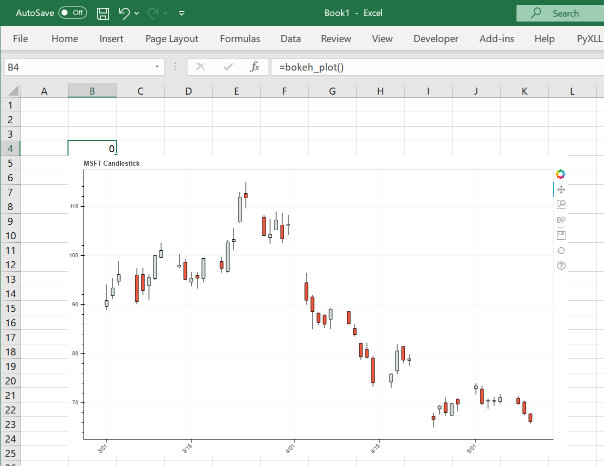Open the Developer ribbon tab
Image resolution: width=604 pixels, height=466 pixels.
pyautogui.click(x=436, y=39)
